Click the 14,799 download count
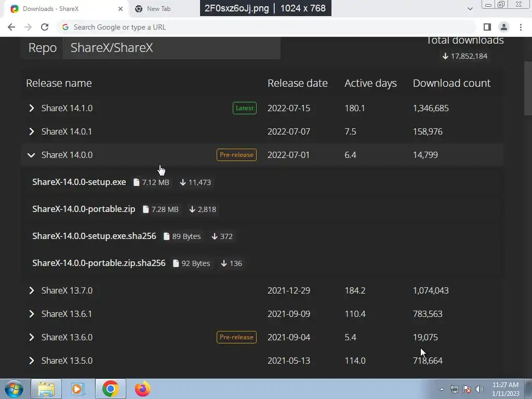The image size is (532, 399). point(425,155)
